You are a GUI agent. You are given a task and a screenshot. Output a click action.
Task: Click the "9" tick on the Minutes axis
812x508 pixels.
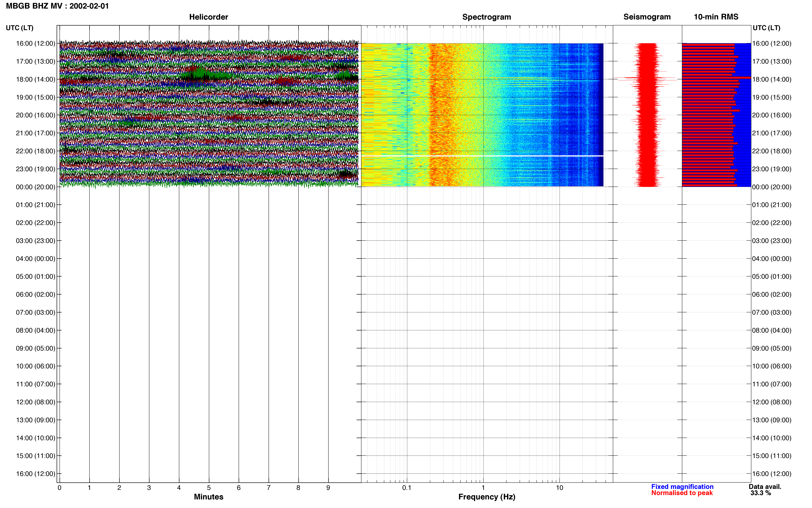pyautogui.click(x=328, y=487)
